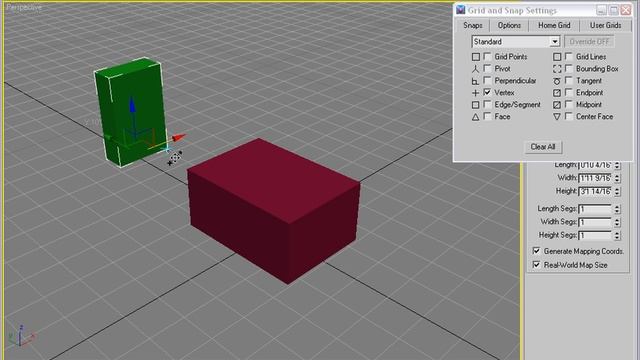
Task: Enable the Endpoint snap checkbox
Action: point(569,92)
